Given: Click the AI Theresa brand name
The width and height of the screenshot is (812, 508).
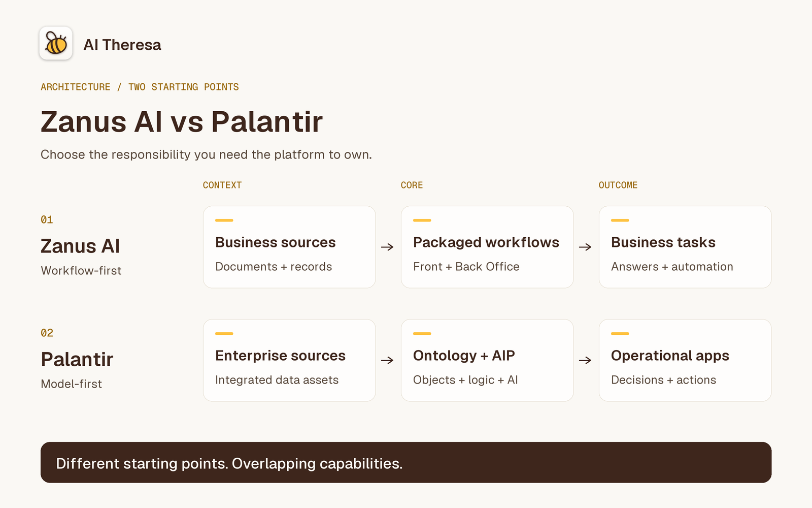Looking at the screenshot, I should (122, 45).
